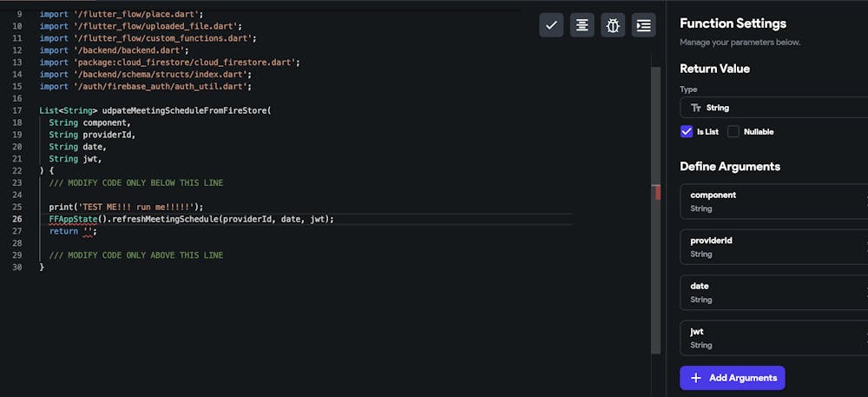This screenshot has width=868, height=397.
Task: Click the Function Settings heading
Action: click(x=733, y=23)
